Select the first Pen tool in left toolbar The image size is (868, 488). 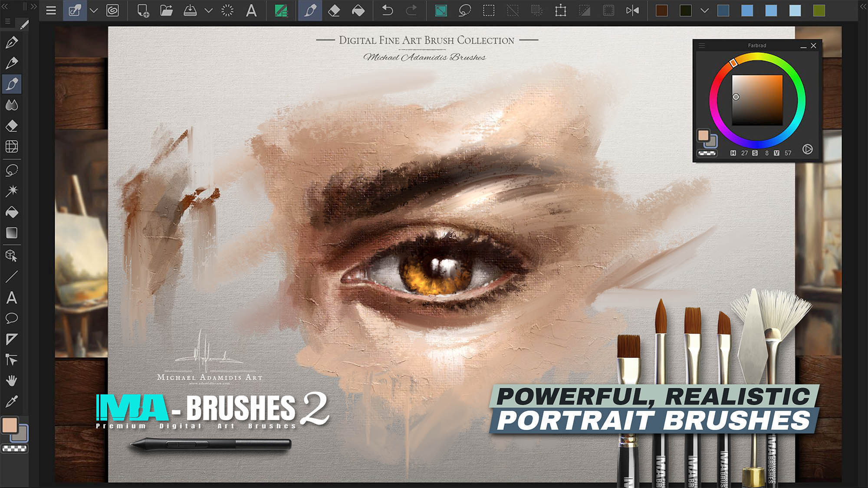pos(12,42)
